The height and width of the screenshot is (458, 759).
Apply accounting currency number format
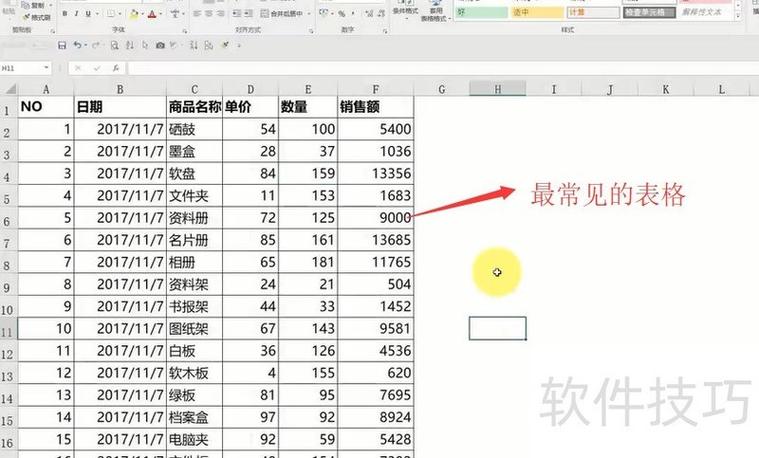tap(323, 14)
